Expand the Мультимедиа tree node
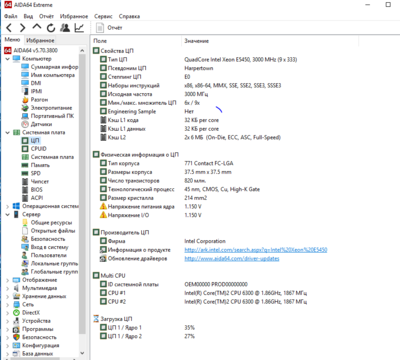Screen dimensions: 400x360 (x=8, y=288)
